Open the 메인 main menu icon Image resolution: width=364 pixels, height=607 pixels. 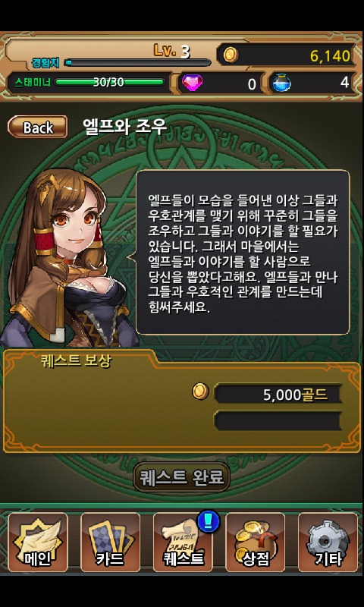(x=37, y=542)
